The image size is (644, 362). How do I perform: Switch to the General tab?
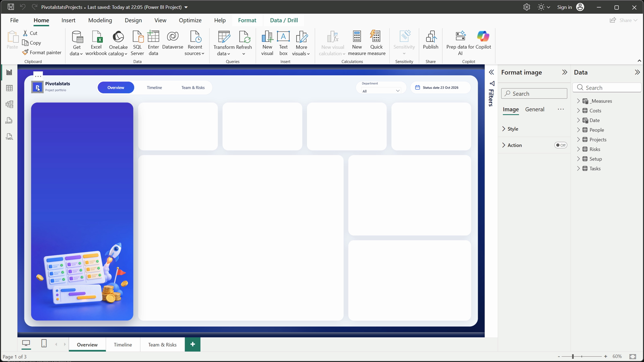pos(535,109)
